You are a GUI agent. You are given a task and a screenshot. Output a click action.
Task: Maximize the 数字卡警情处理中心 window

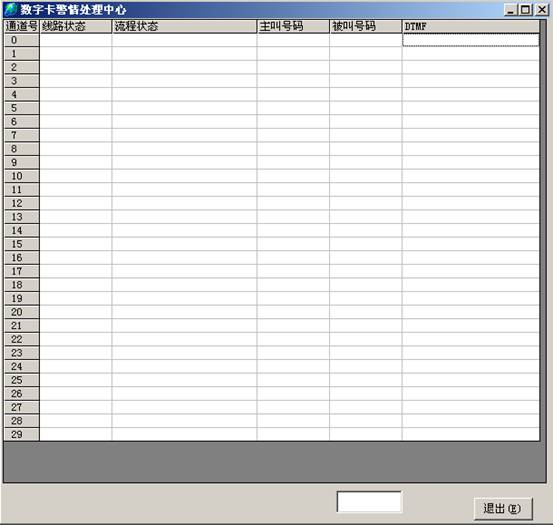pyautogui.click(x=525, y=10)
